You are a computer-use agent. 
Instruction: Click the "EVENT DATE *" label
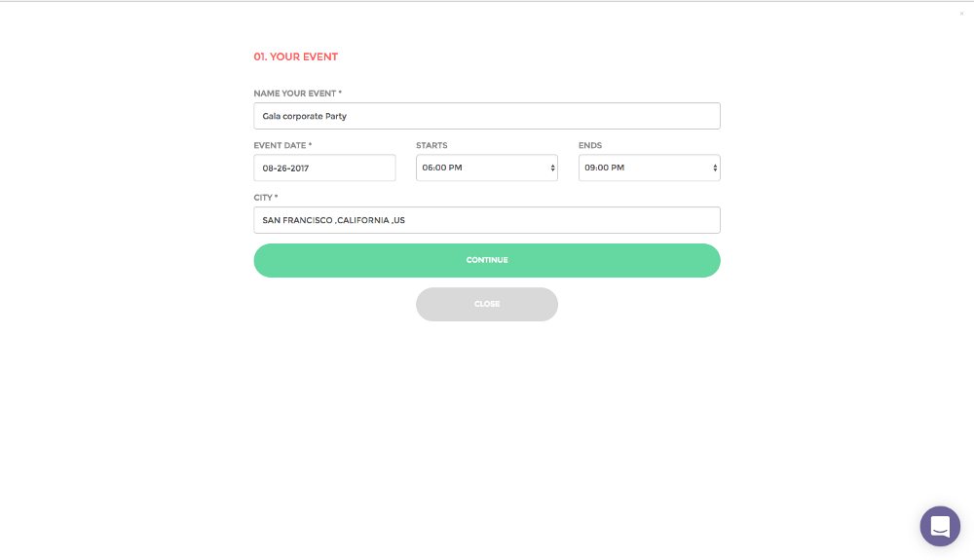click(282, 145)
